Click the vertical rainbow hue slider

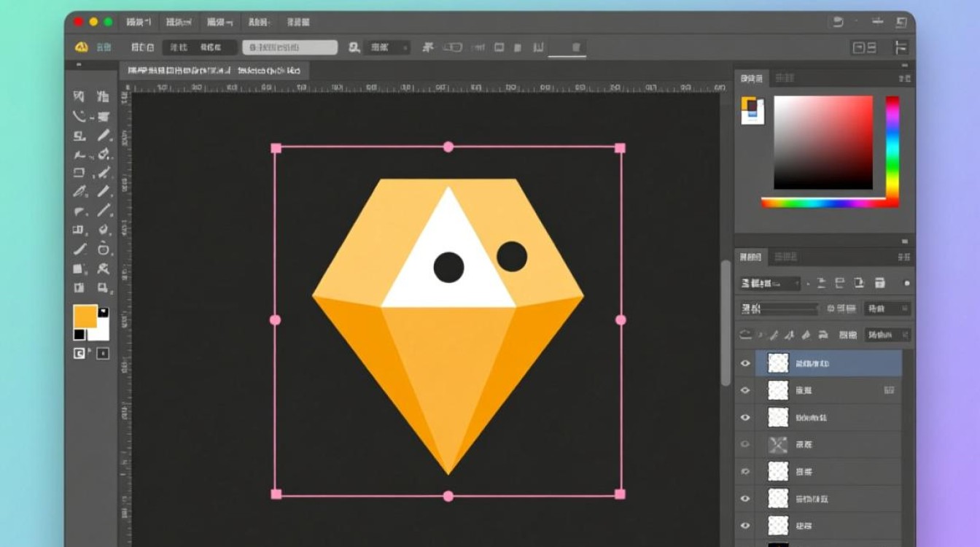(892, 146)
